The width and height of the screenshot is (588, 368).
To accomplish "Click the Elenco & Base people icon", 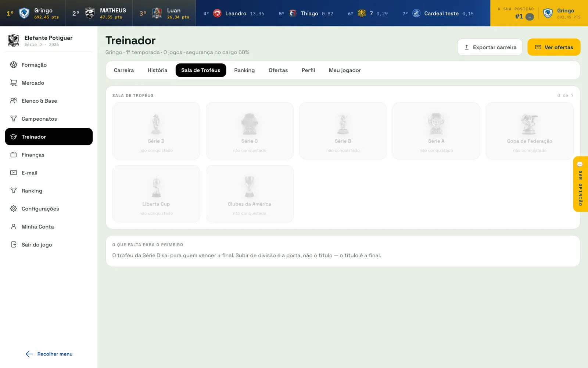I will pos(14,100).
